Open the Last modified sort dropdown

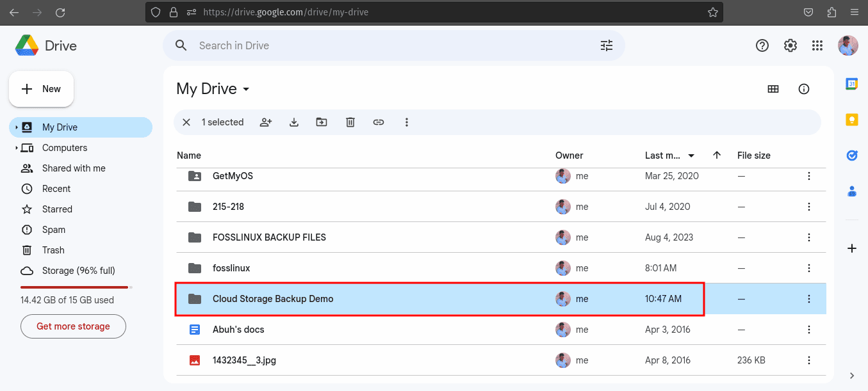[x=691, y=156]
